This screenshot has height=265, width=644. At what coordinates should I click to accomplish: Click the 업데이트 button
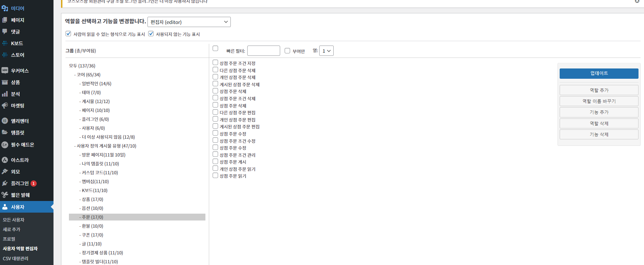click(599, 73)
